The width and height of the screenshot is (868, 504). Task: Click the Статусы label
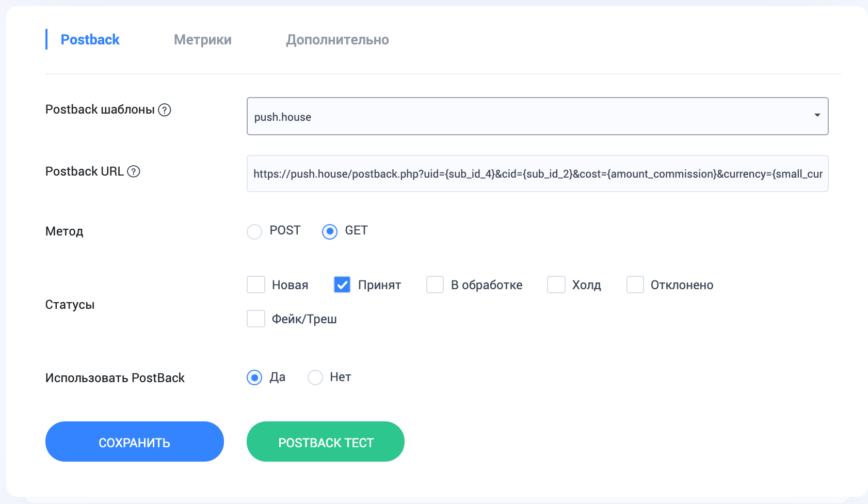tap(70, 305)
